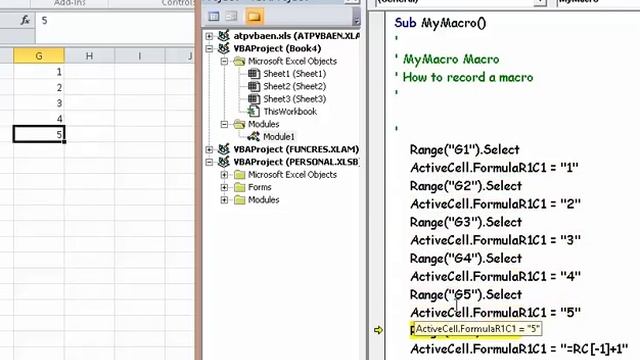Collapse the VBAProject (Book4) node
The height and width of the screenshot is (360, 640).
pyautogui.click(x=209, y=49)
